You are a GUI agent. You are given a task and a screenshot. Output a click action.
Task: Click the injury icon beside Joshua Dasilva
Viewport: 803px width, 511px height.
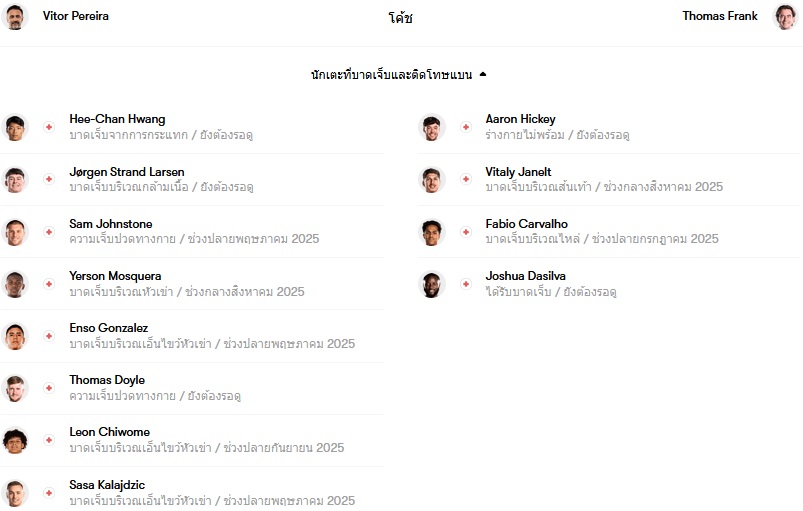click(466, 284)
